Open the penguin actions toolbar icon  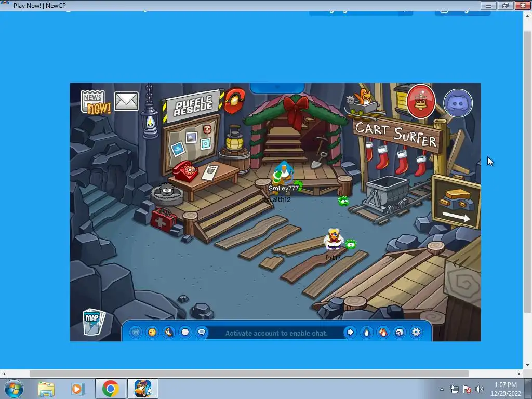pos(169,332)
